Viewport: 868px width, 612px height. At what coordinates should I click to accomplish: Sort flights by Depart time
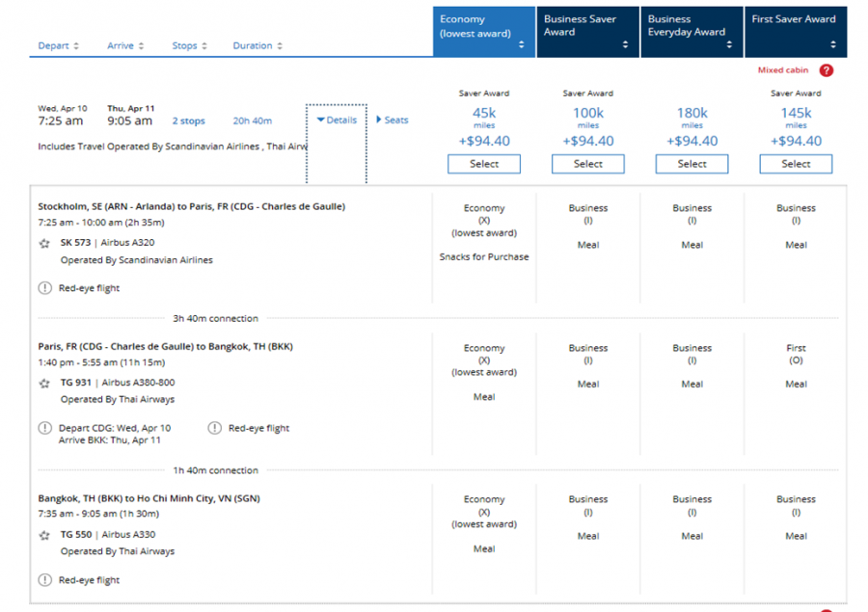58,46
